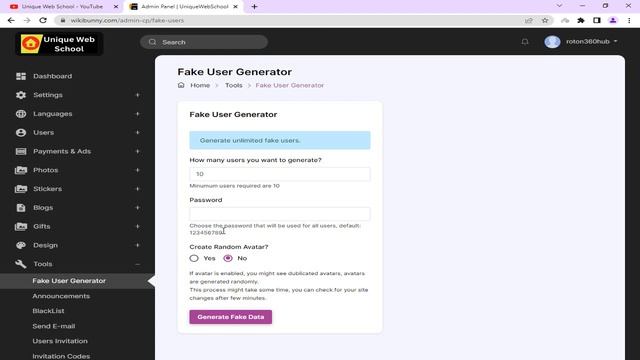Screen dimensions: 640x360
Task: Expand the Stickers menu plus
Action: click(x=138, y=189)
